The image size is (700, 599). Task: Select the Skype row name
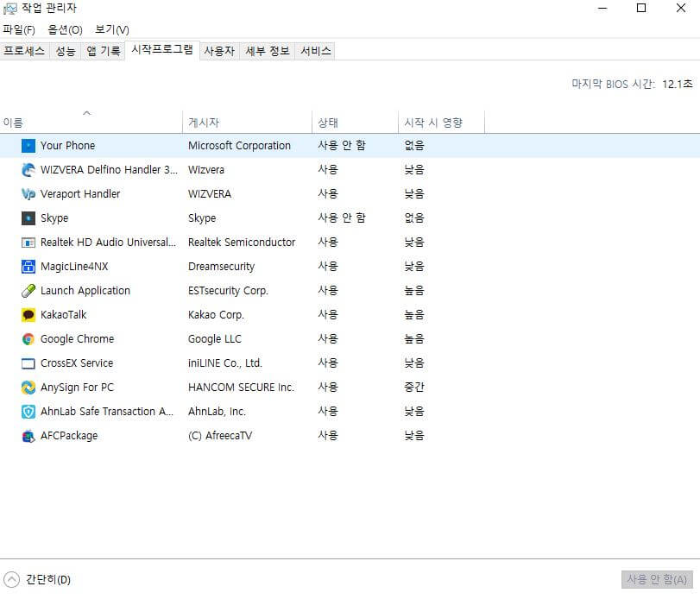point(54,218)
